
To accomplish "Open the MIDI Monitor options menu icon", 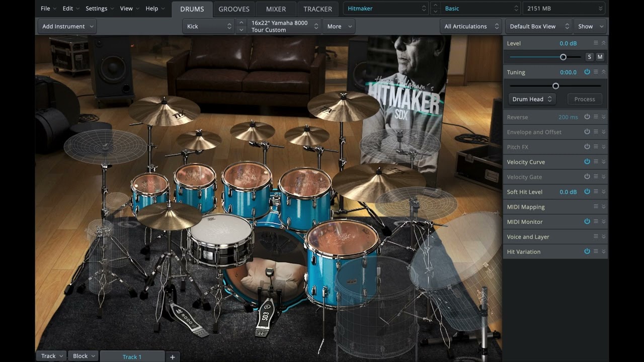I will (x=596, y=221).
